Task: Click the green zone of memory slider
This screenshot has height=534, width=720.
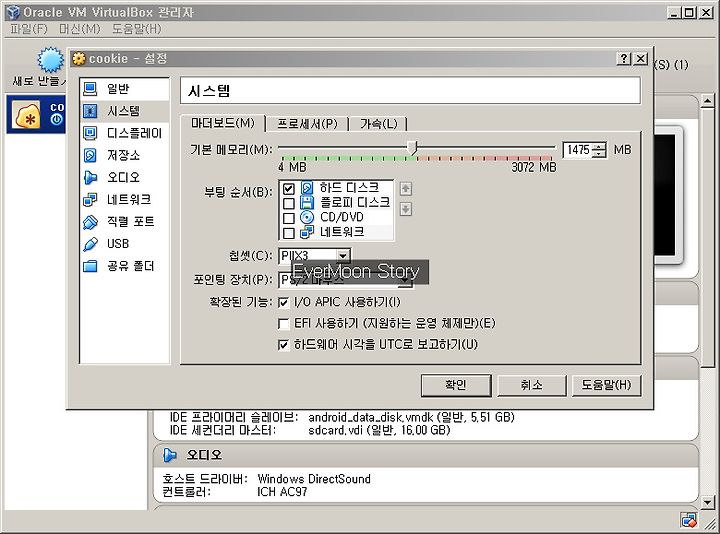Action: [349, 158]
